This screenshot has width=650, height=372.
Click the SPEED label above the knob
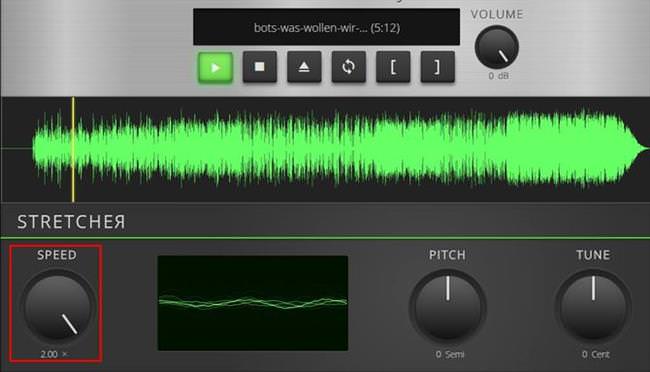57,255
